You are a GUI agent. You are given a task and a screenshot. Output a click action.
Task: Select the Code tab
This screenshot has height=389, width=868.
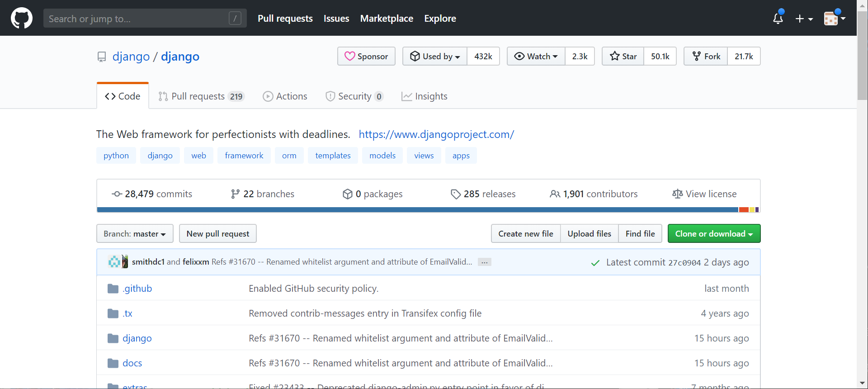[123, 96]
